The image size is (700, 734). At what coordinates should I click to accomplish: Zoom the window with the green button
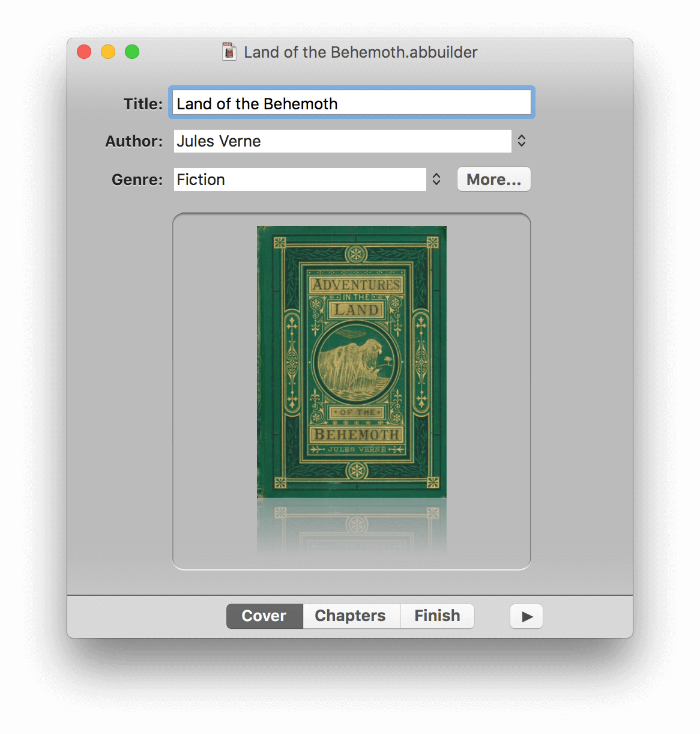point(132,52)
